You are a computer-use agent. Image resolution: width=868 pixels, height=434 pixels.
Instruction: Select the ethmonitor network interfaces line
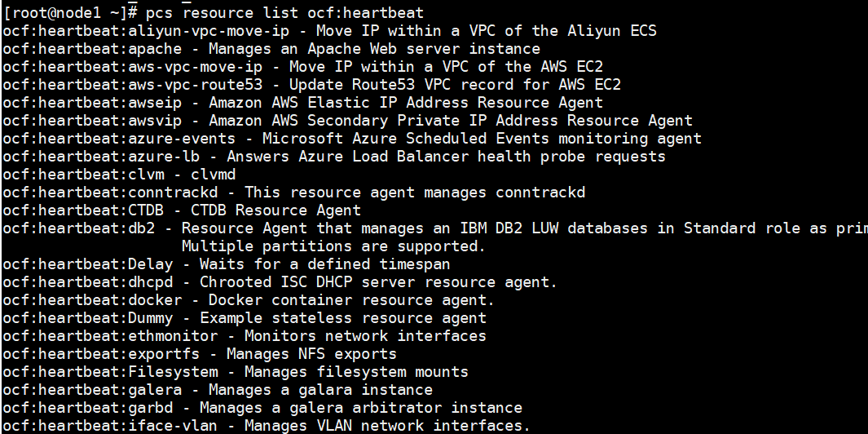(244, 336)
